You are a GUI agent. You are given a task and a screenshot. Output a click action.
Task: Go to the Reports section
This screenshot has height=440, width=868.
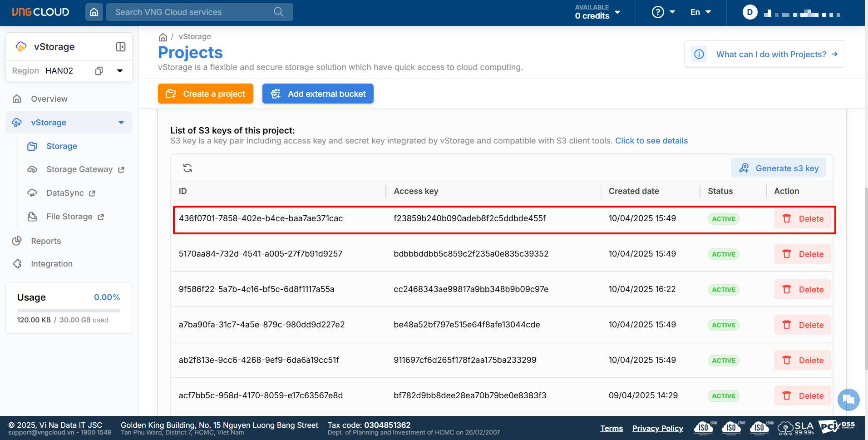[46, 241]
